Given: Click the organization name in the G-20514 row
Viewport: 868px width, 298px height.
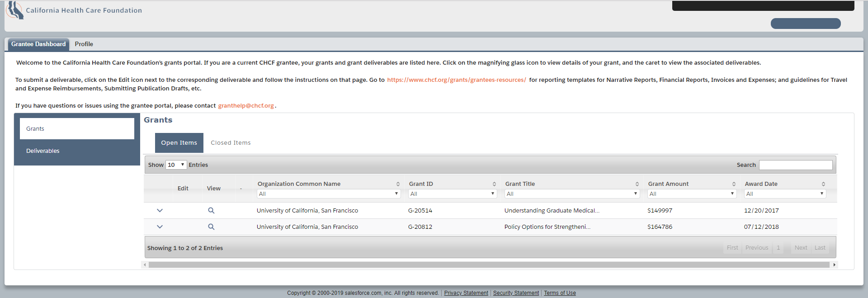Looking at the screenshot, I should [307, 211].
